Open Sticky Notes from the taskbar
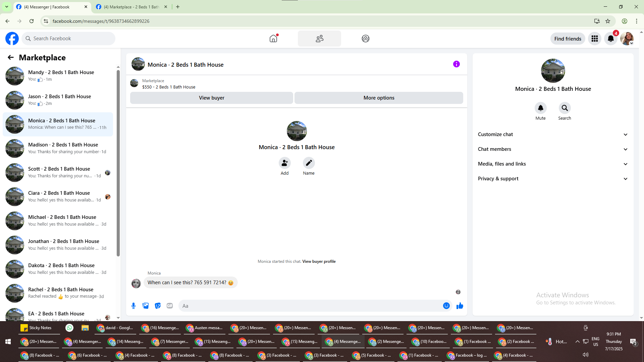The image size is (644, 362). click(39, 328)
